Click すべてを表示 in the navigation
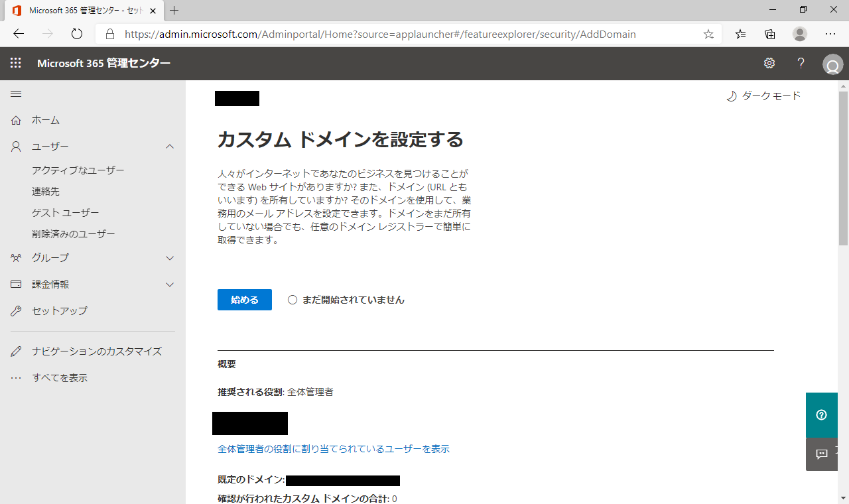This screenshot has height=504, width=849. [x=60, y=378]
